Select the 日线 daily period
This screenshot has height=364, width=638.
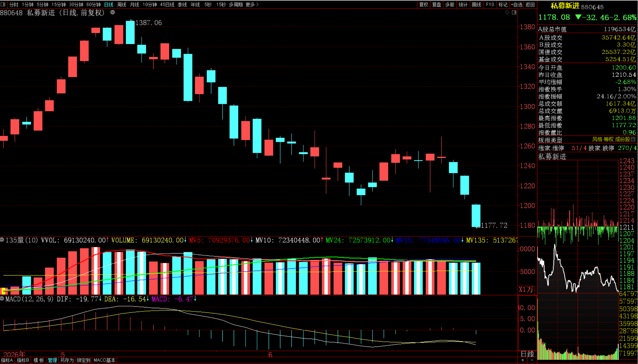[109, 5]
